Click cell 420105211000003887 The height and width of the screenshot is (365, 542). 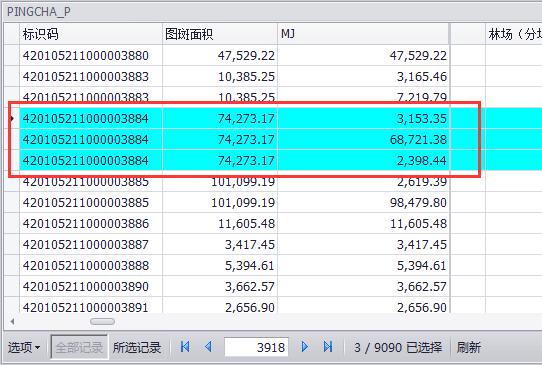click(91, 245)
